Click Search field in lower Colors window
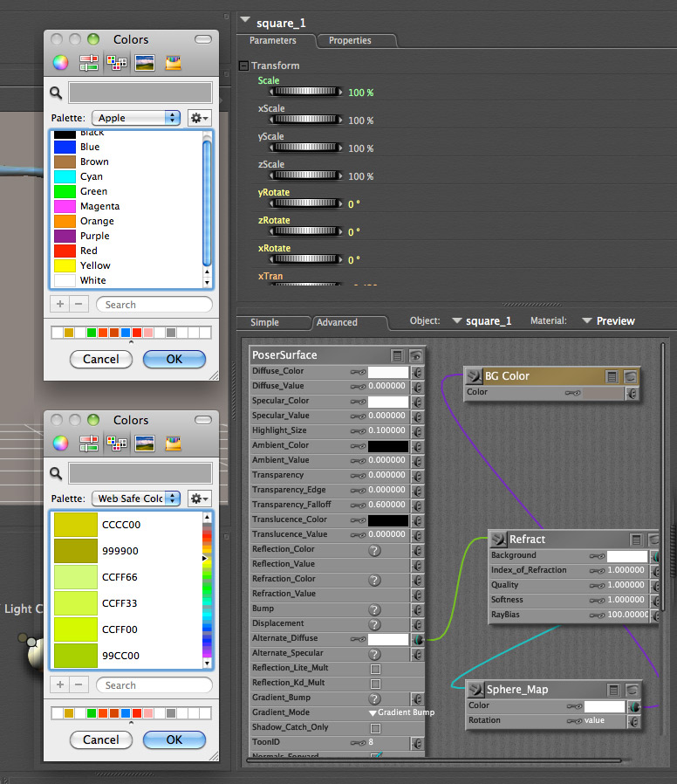677x784 pixels. 154,685
